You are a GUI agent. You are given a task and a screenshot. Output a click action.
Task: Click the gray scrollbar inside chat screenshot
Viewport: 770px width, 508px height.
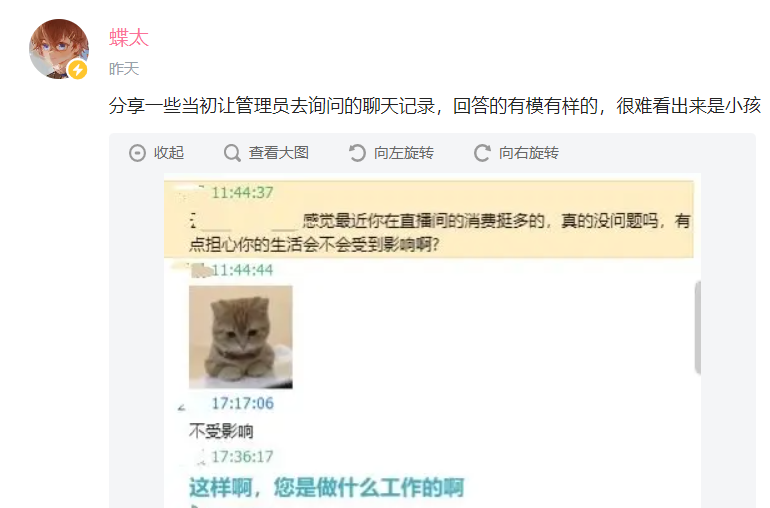pyautogui.click(x=697, y=328)
